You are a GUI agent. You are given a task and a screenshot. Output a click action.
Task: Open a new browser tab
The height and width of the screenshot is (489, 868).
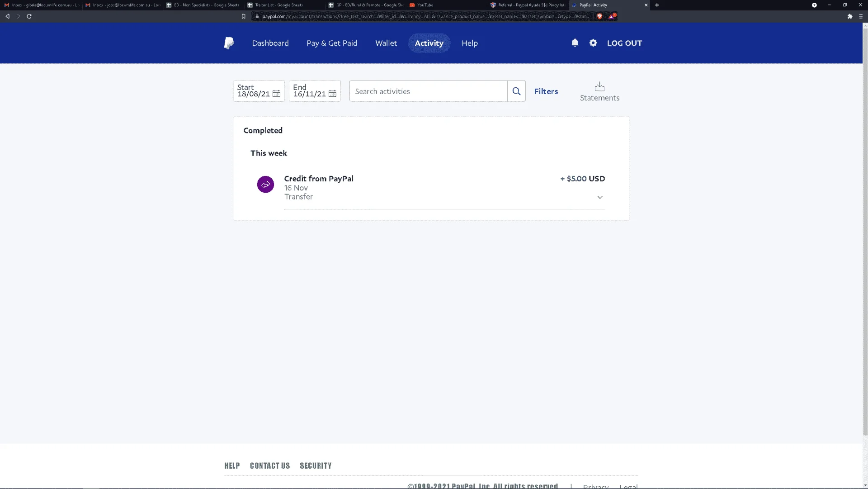657,5
